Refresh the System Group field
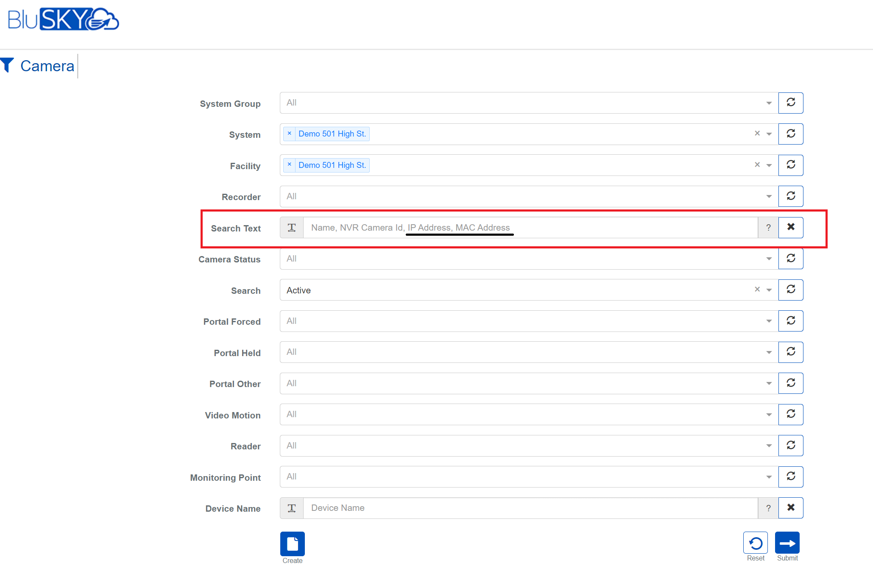 [790, 103]
